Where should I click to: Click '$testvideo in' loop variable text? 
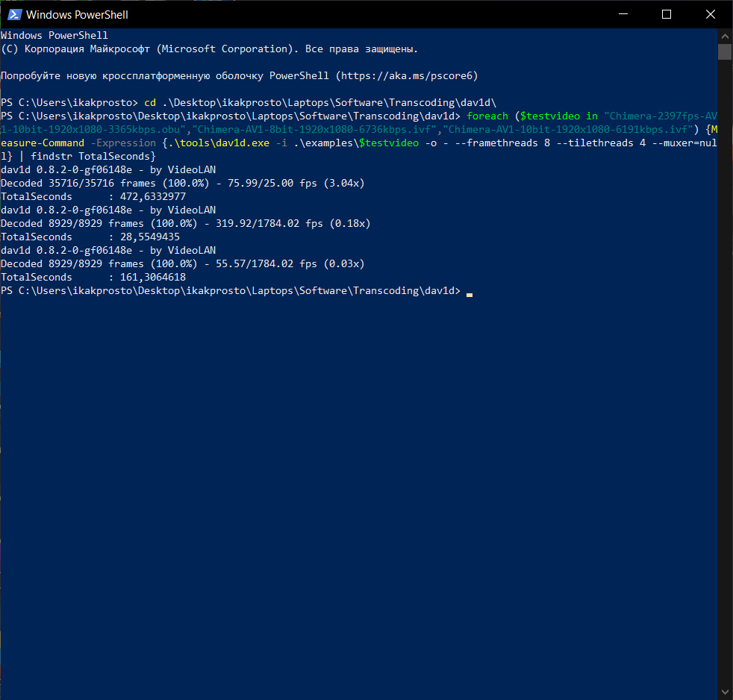click(x=559, y=116)
